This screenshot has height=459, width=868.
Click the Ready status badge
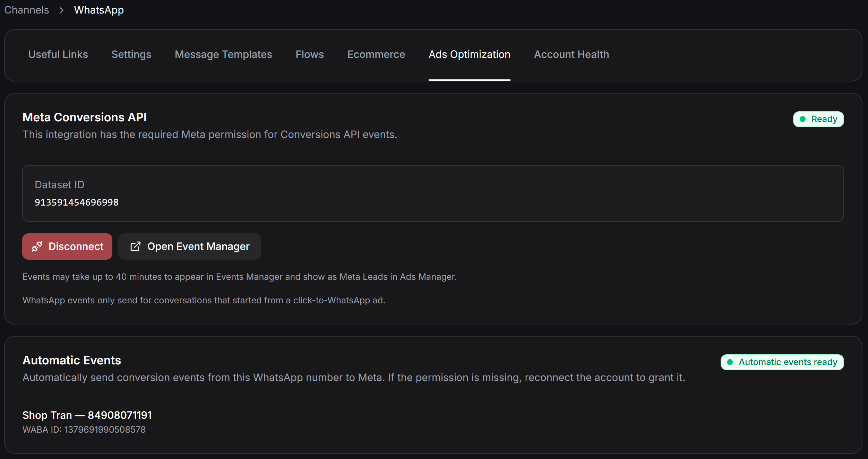(x=818, y=119)
